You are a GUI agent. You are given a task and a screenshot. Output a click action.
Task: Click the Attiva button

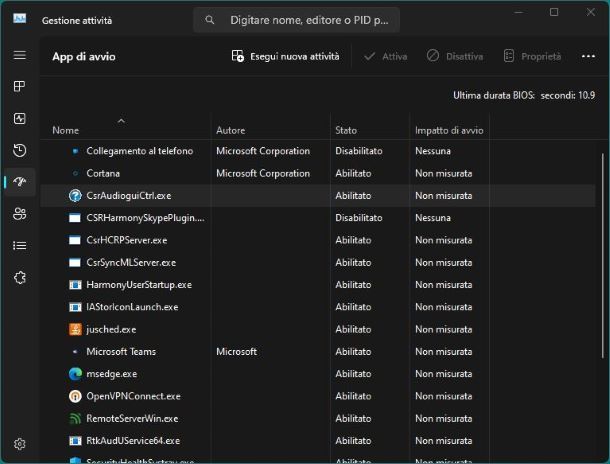pyautogui.click(x=385, y=56)
